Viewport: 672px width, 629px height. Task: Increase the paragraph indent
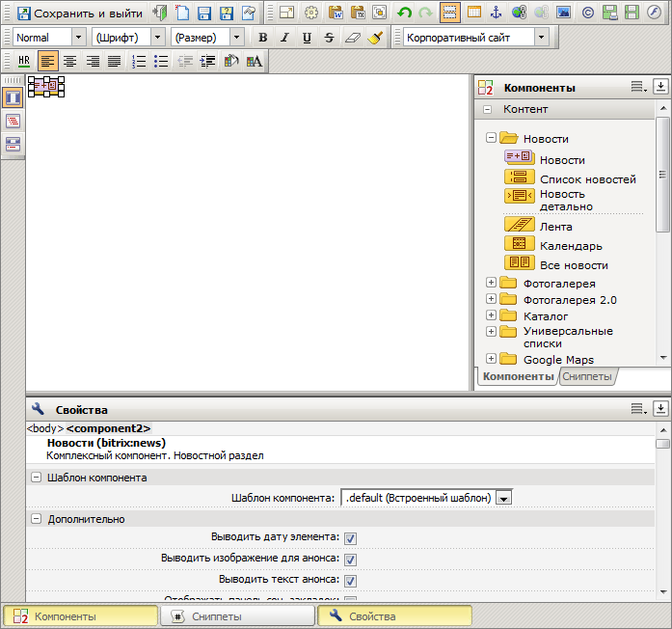pos(208,62)
